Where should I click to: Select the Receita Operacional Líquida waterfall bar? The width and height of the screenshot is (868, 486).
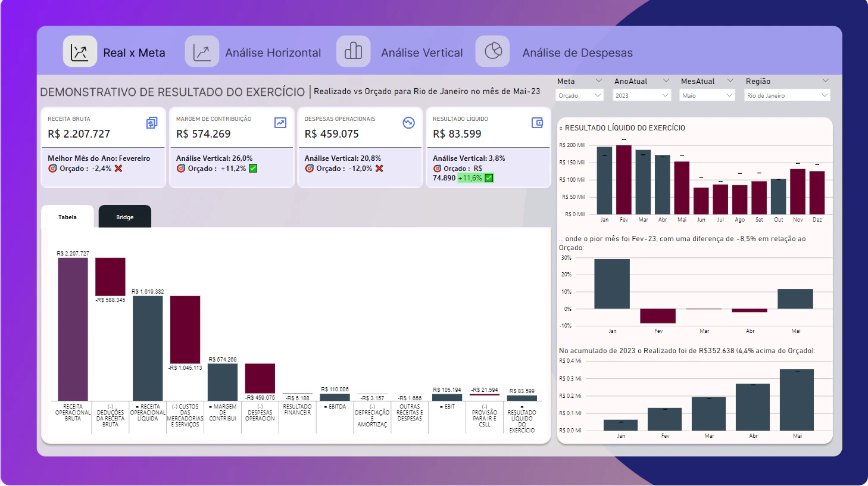tap(148, 348)
